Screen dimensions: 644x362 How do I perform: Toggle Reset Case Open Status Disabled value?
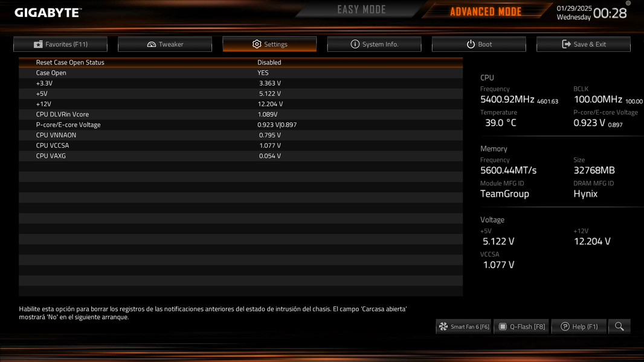(x=269, y=62)
